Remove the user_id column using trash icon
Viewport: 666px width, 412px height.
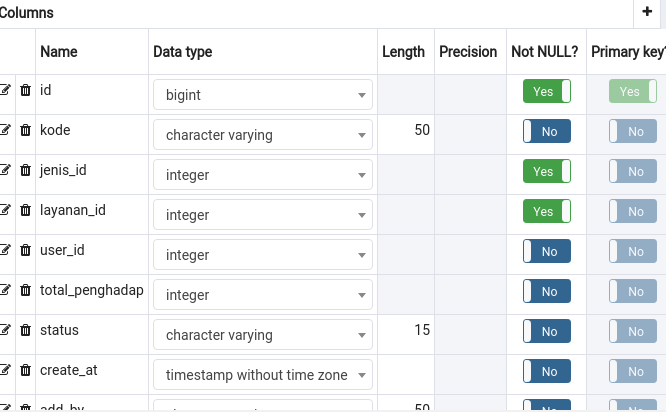coord(25,250)
